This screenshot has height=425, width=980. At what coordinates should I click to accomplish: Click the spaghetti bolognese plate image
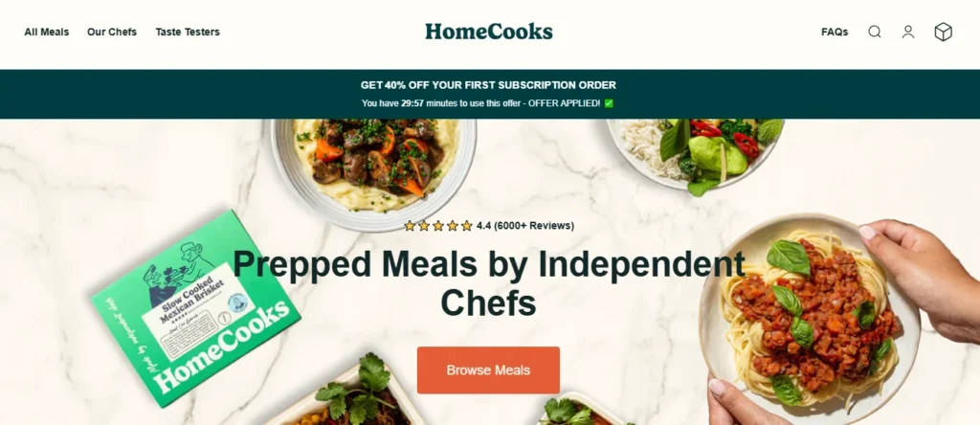[810, 319]
